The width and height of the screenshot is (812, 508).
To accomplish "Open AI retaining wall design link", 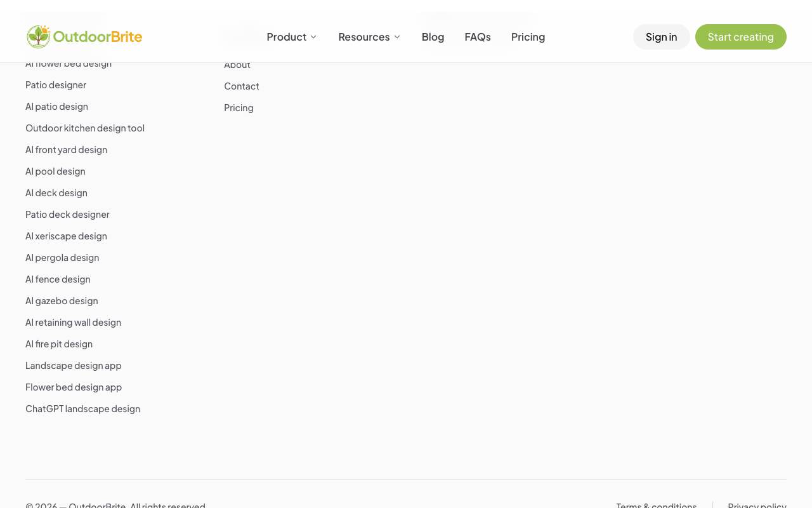I will 73,322.
